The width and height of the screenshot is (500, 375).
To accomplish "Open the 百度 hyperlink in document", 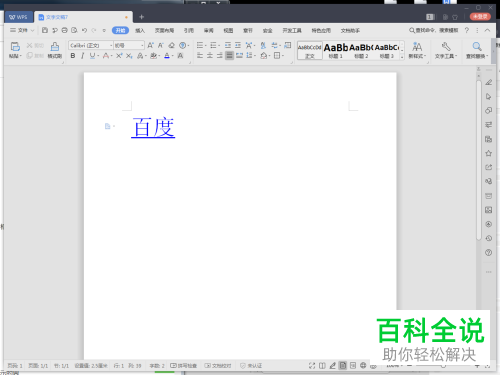I will (153, 127).
